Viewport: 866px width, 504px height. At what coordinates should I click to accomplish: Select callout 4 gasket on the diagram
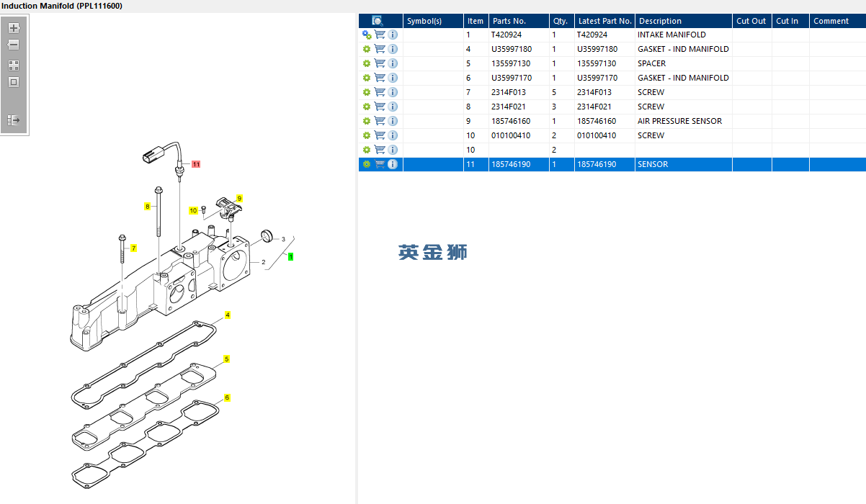pyautogui.click(x=227, y=315)
